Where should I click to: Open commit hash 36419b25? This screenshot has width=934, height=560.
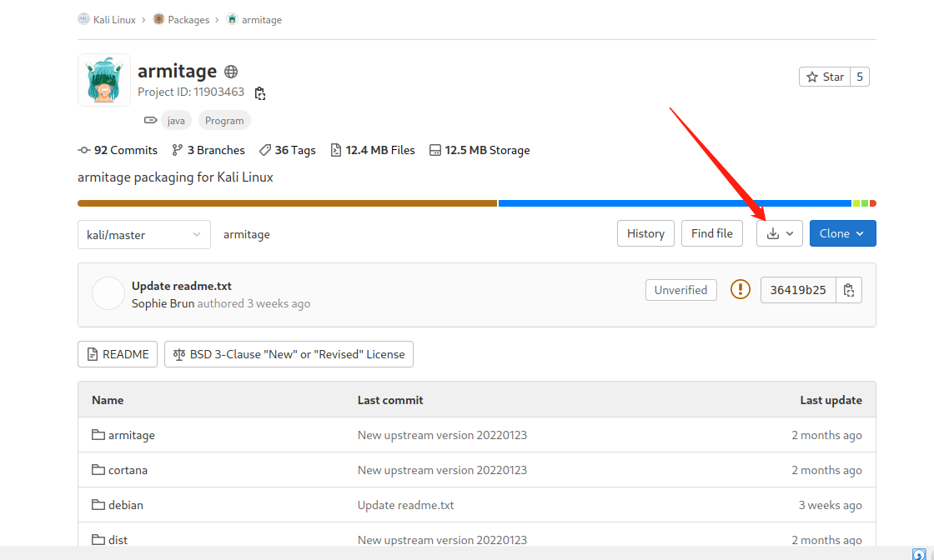coord(798,290)
